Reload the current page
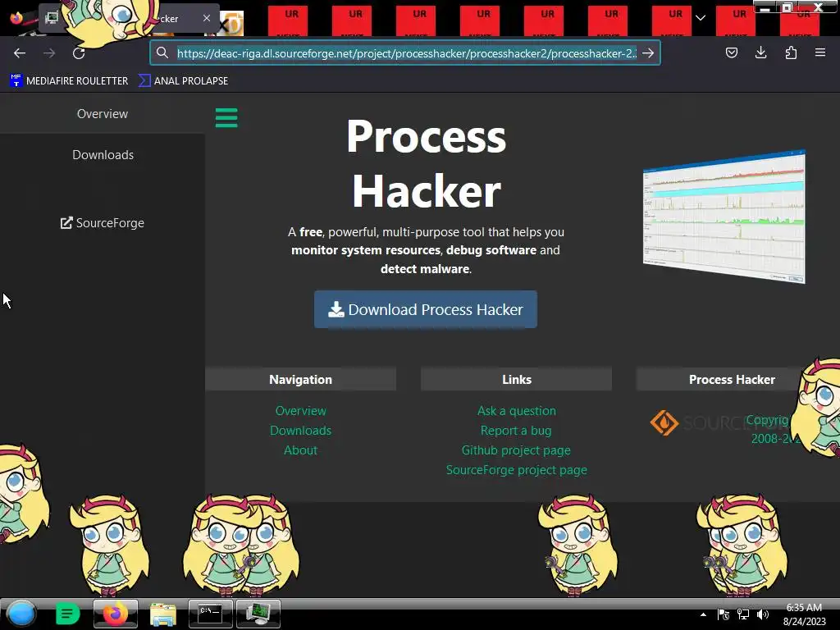 click(x=79, y=53)
